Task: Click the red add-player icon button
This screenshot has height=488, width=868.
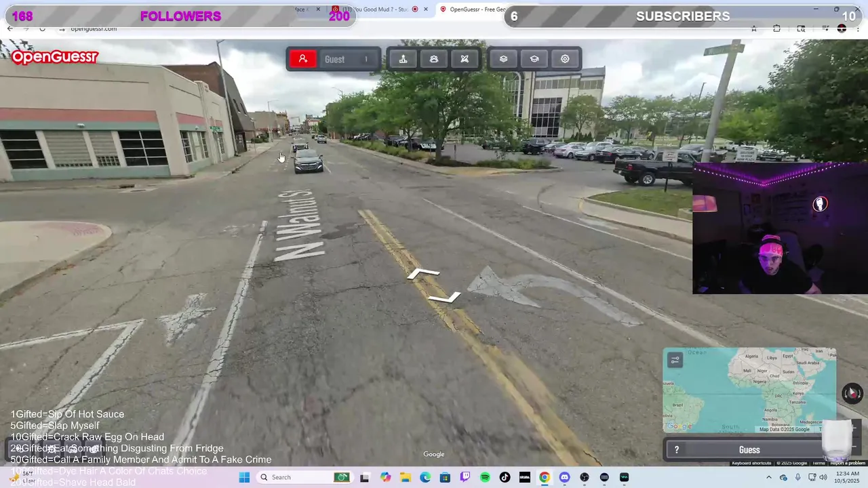Action: [x=303, y=59]
